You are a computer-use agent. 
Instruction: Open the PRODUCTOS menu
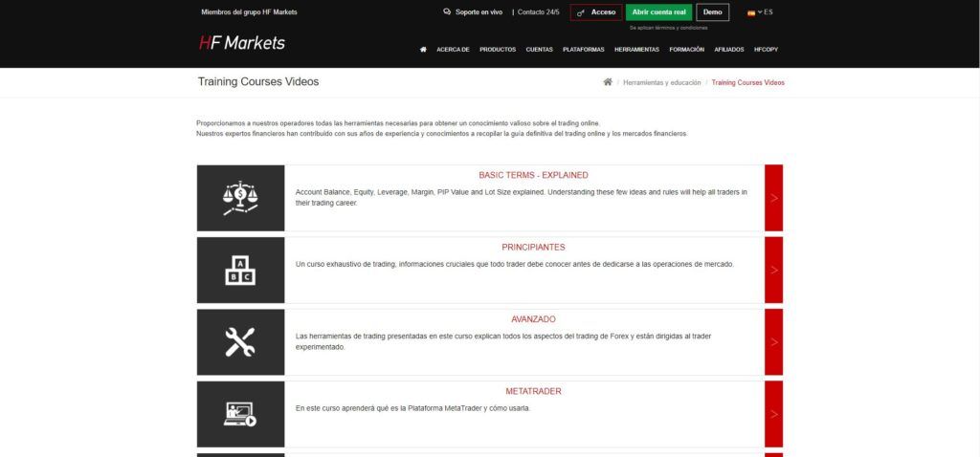pos(498,50)
